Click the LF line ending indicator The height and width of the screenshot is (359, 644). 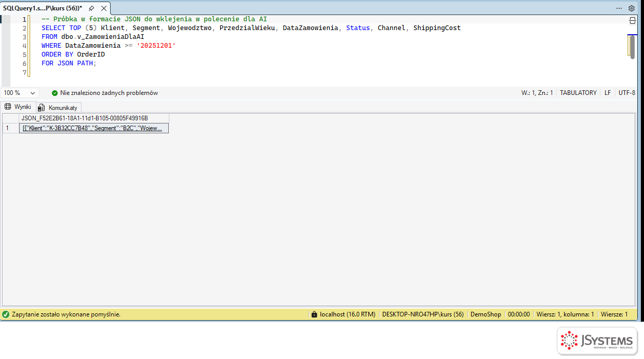608,93
